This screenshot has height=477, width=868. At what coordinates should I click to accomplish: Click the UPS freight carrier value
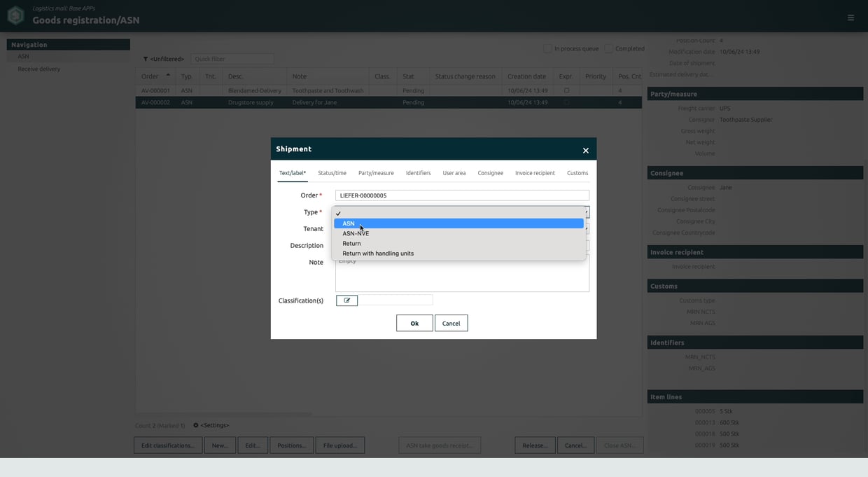click(x=724, y=109)
